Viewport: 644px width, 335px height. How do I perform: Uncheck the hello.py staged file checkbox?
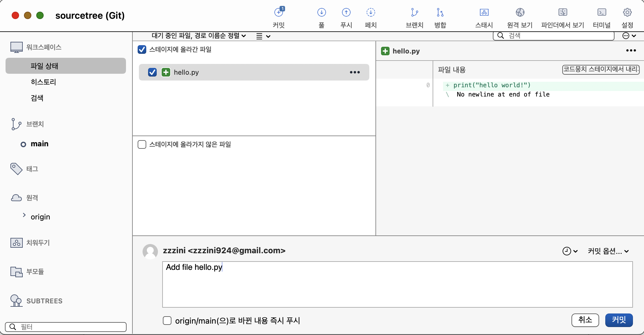pyautogui.click(x=152, y=72)
